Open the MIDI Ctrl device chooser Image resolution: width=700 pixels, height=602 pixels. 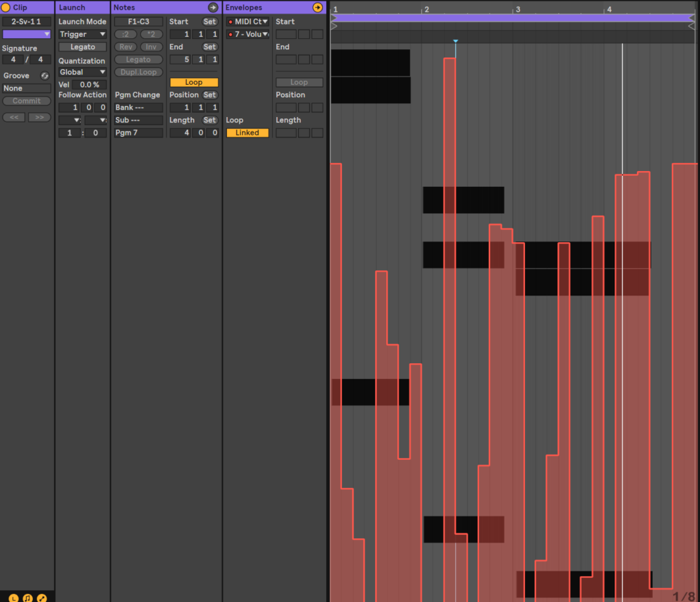(x=247, y=22)
